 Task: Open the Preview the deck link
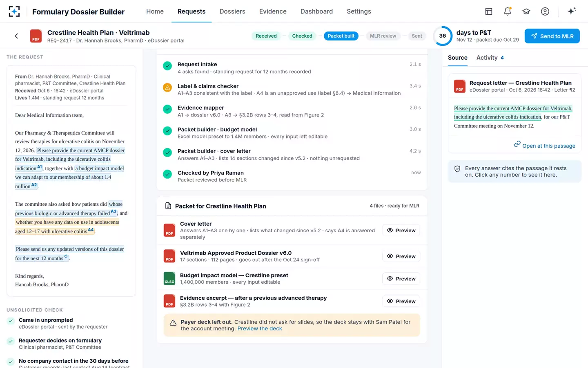tap(260, 328)
